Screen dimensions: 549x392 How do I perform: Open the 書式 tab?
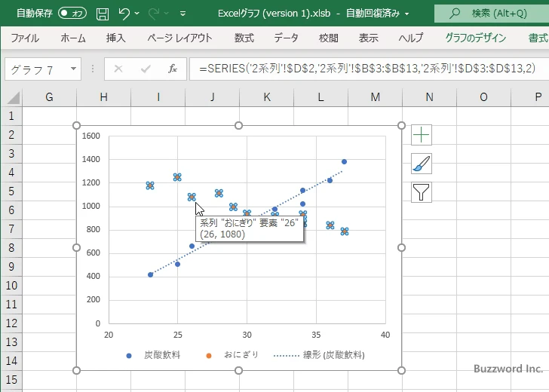click(x=538, y=38)
